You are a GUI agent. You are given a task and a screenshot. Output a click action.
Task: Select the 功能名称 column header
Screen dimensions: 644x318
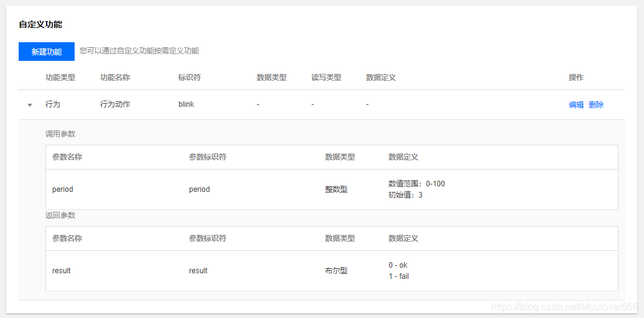(115, 78)
